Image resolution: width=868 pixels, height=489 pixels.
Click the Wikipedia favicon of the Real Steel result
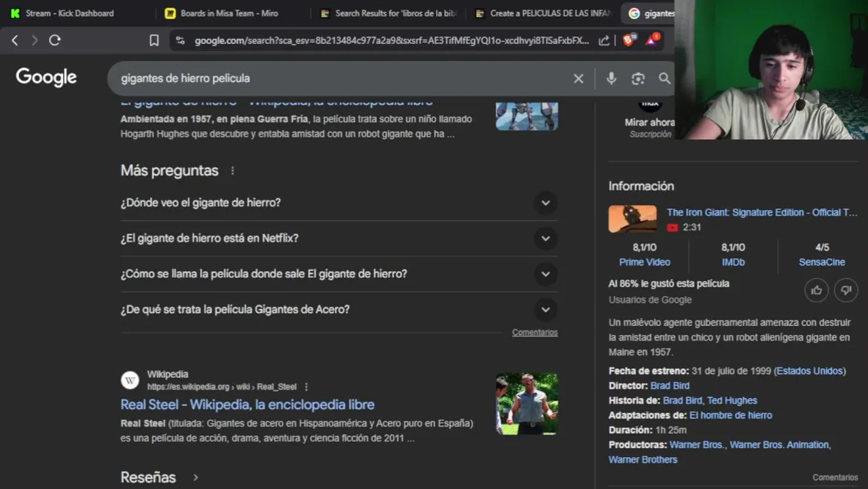point(130,380)
